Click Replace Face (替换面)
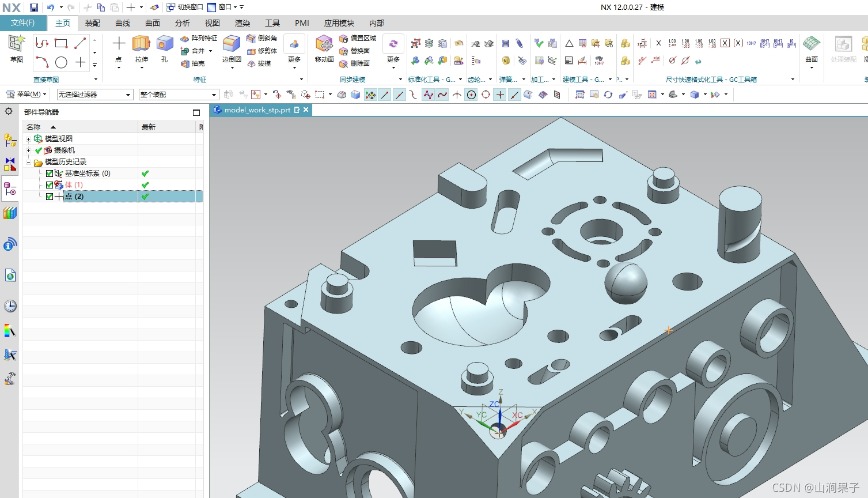 pos(355,51)
